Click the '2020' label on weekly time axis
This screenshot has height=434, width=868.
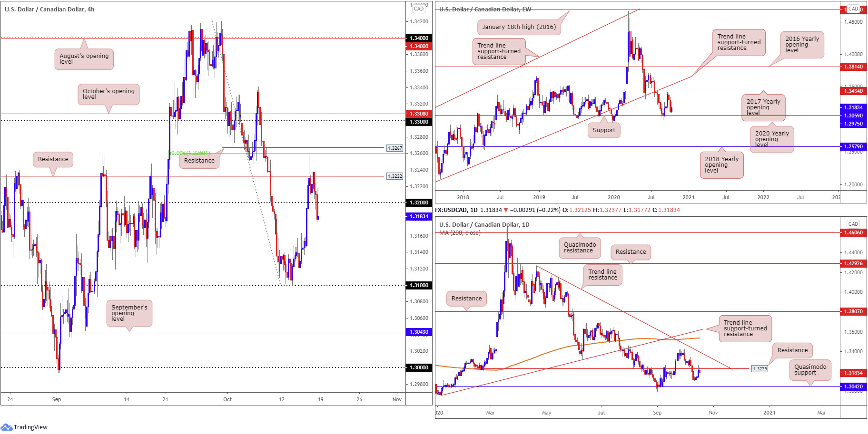pyautogui.click(x=614, y=197)
